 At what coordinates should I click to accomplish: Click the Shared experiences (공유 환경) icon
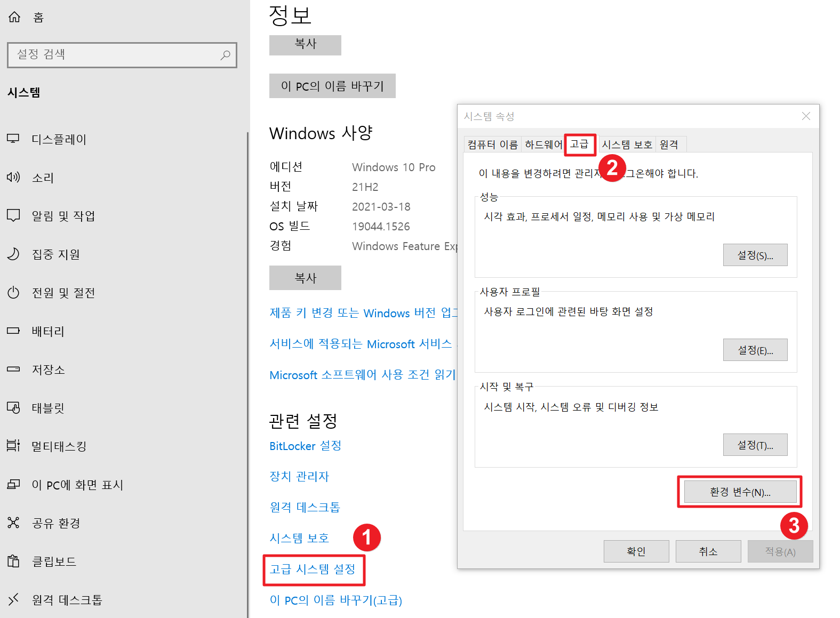13,523
